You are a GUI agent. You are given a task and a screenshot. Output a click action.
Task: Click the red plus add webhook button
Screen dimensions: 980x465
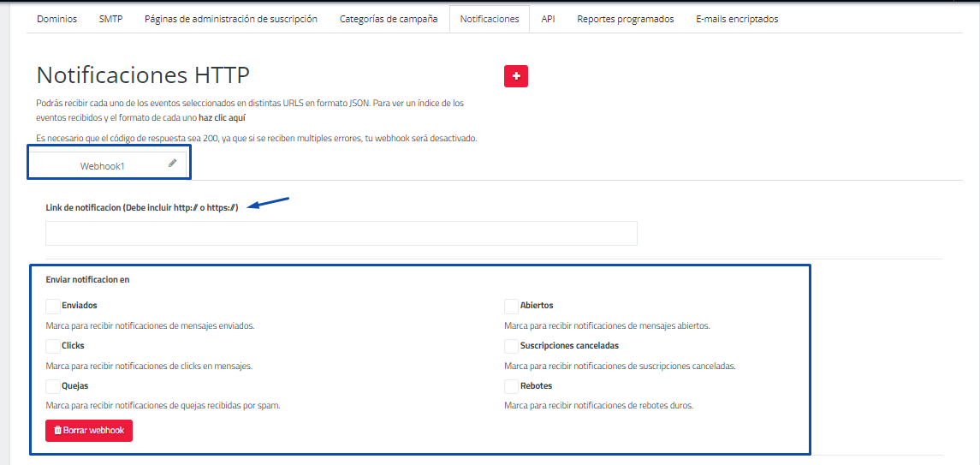(515, 76)
